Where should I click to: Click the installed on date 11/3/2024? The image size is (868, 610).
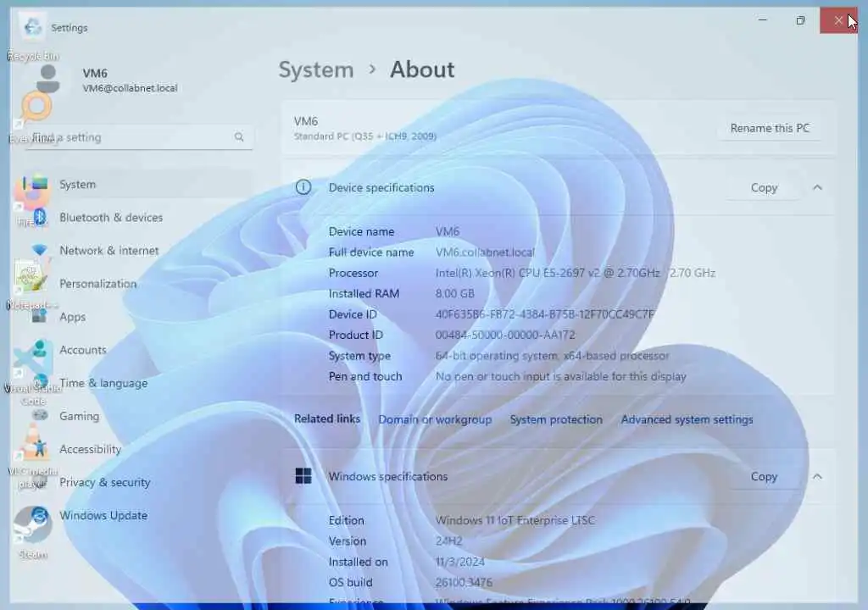pos(460,562)
